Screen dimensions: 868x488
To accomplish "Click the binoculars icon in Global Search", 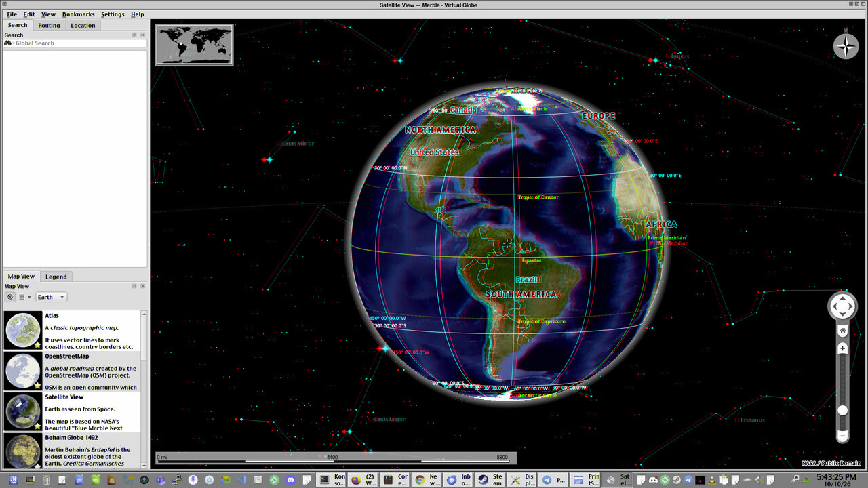I will click(8, 43).
